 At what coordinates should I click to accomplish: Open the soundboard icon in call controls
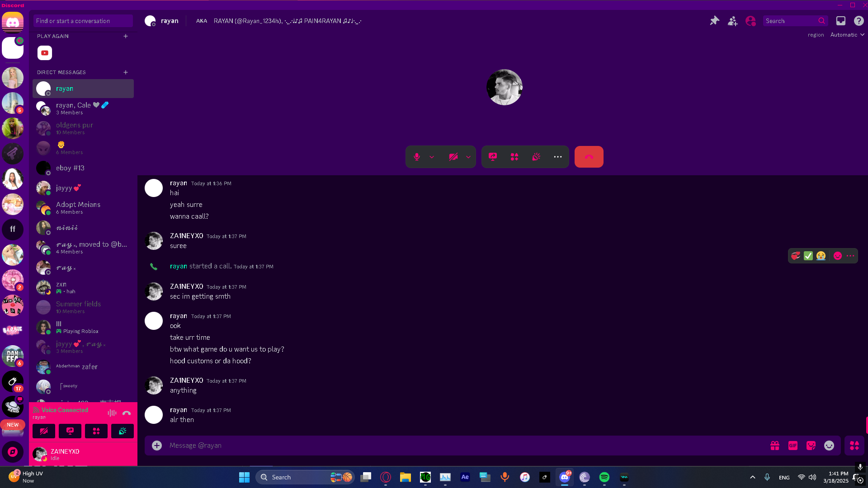pyautogui.click(x=536, y=157)
